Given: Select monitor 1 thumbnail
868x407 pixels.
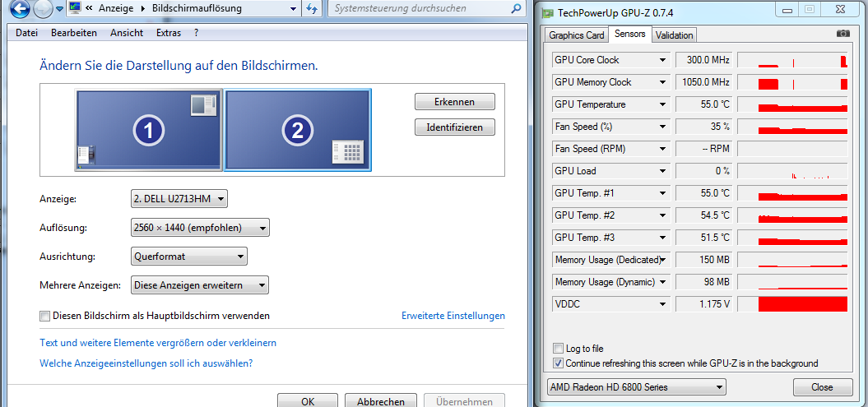Looking at the screenshot, I should tap(148, 131).
